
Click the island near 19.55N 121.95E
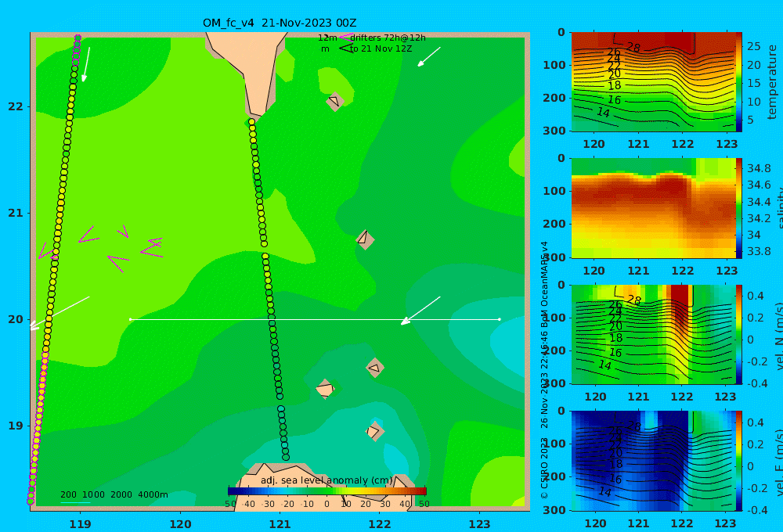click(x=375, y=368)
